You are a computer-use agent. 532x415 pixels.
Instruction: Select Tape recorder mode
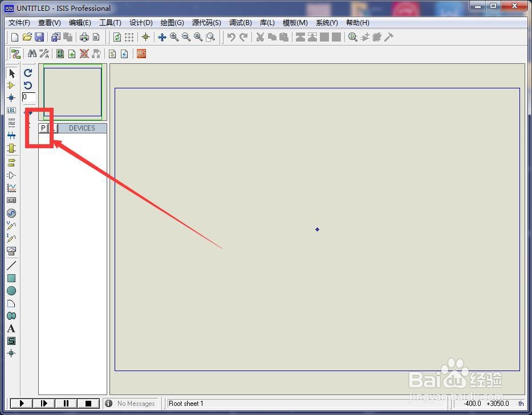click(x=11, y=200)
